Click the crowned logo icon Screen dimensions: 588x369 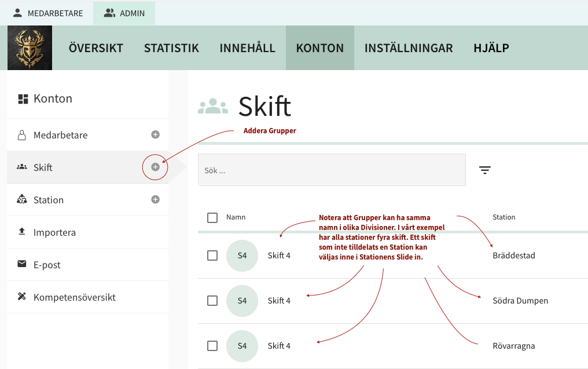tap(30, 48)
